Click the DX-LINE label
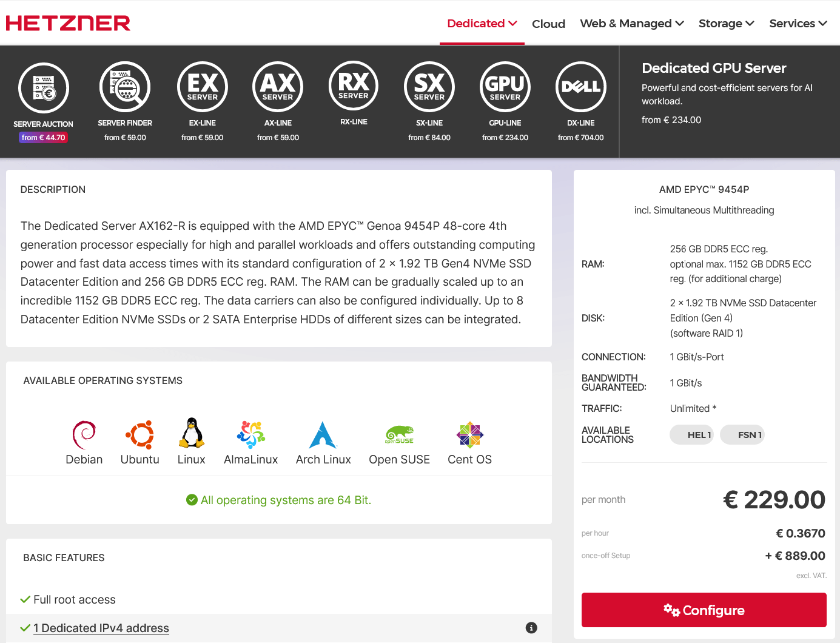Viewport: 840px width, 643px height. [x=581, y=123]
